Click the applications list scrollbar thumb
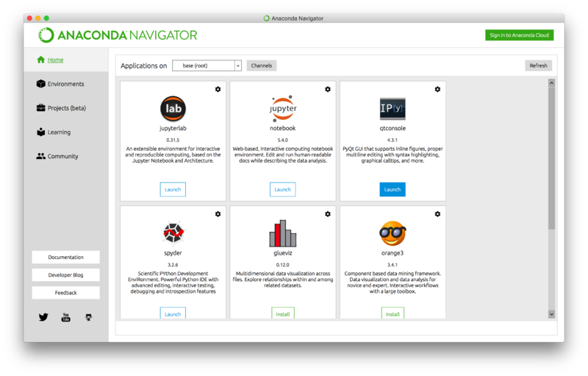The width and height of the screenshot is (588, 376). (x=552, y=157)
